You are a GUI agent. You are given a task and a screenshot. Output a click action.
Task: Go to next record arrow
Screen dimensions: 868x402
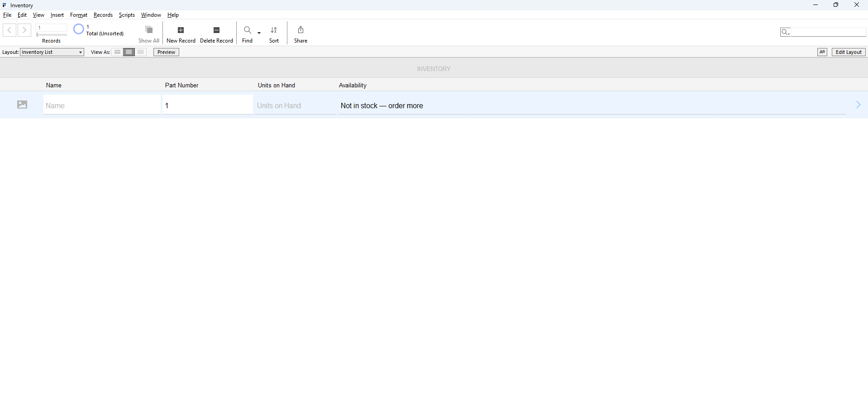[24, 30]
